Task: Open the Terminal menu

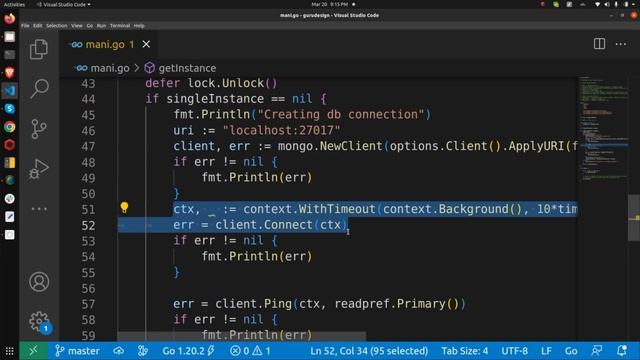Action: (120, 26)
